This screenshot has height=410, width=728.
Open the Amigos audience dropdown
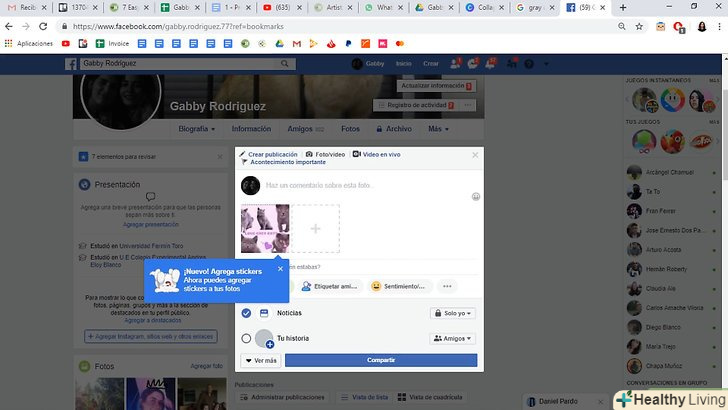coord(453,339)
